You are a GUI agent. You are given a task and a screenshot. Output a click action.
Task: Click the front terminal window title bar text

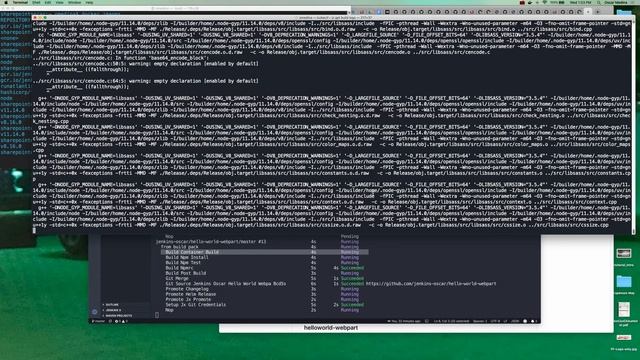(335, 18)
